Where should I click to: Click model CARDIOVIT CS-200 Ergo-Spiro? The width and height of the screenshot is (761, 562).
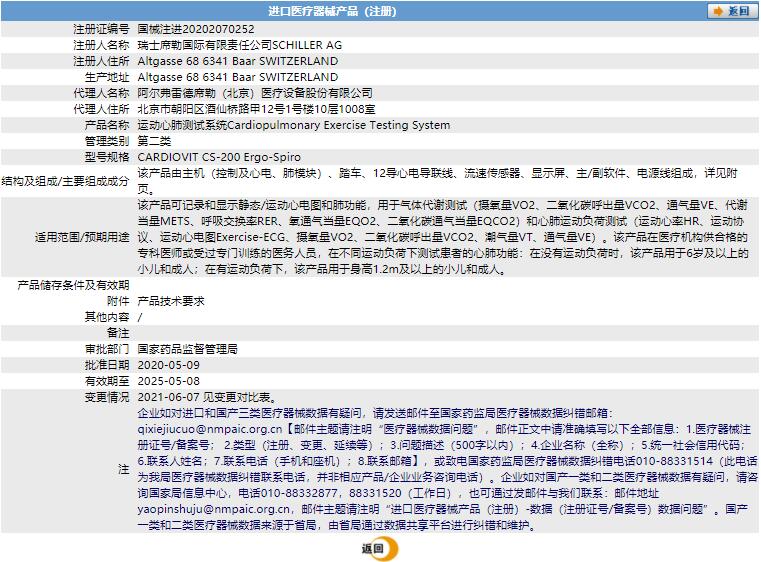coord(219,157)
